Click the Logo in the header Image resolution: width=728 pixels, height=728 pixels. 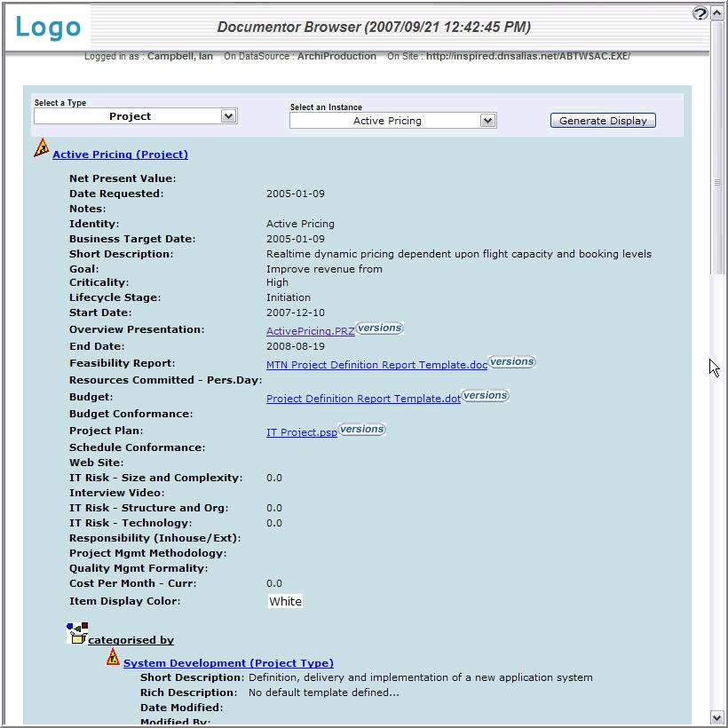pos(47,28)
